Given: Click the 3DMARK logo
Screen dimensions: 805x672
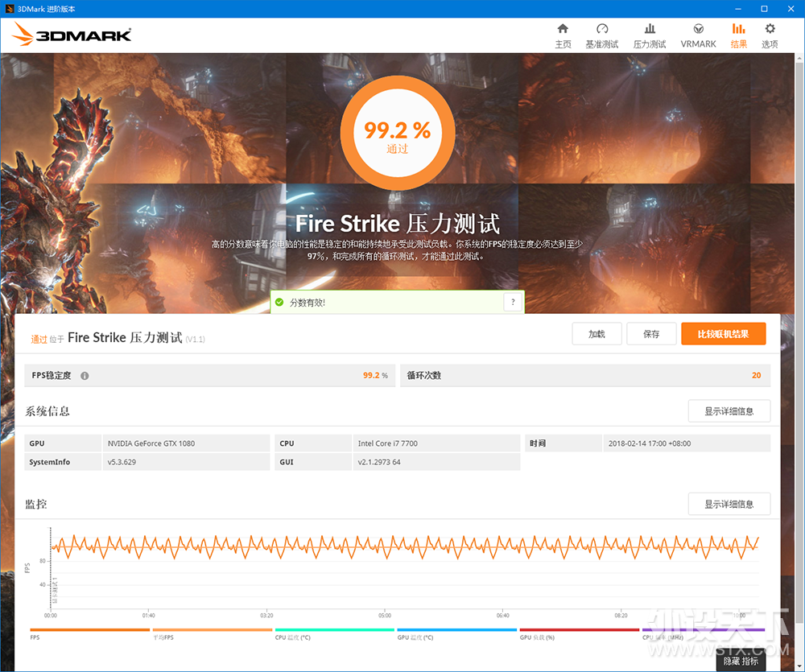Looking at the screenshot, I should click(72, 35).
